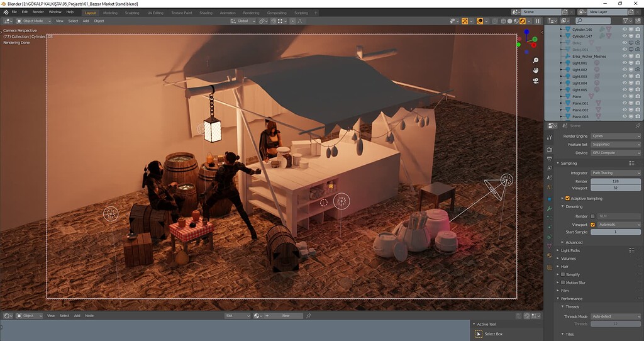Open the Object Constraints properties tab
644x341 pixels.
click(550, 237)
